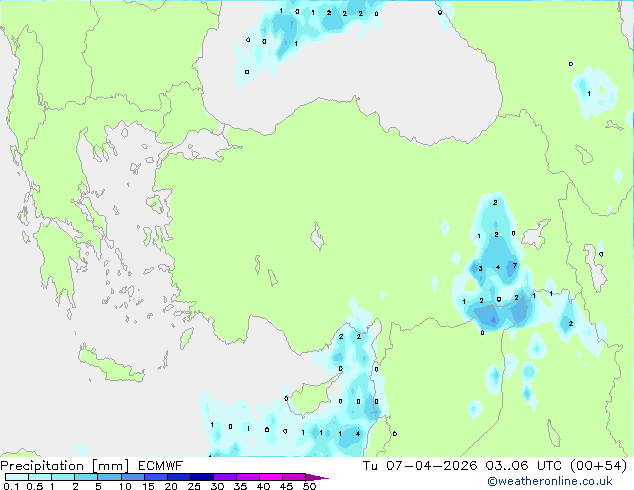Image resolution: width=634 pixels, height=490 pixels.
Task: Click the ECMWF model label
Action: point(161,466)
